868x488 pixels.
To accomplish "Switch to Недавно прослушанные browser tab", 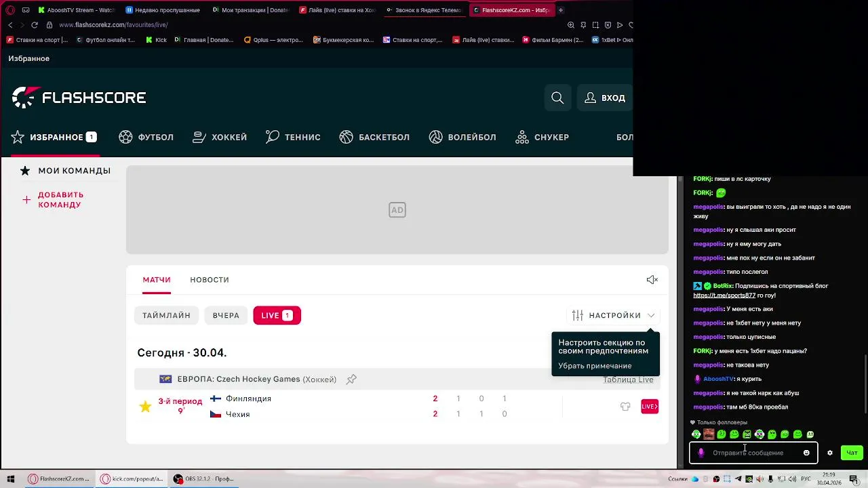I will coord(163,10).
